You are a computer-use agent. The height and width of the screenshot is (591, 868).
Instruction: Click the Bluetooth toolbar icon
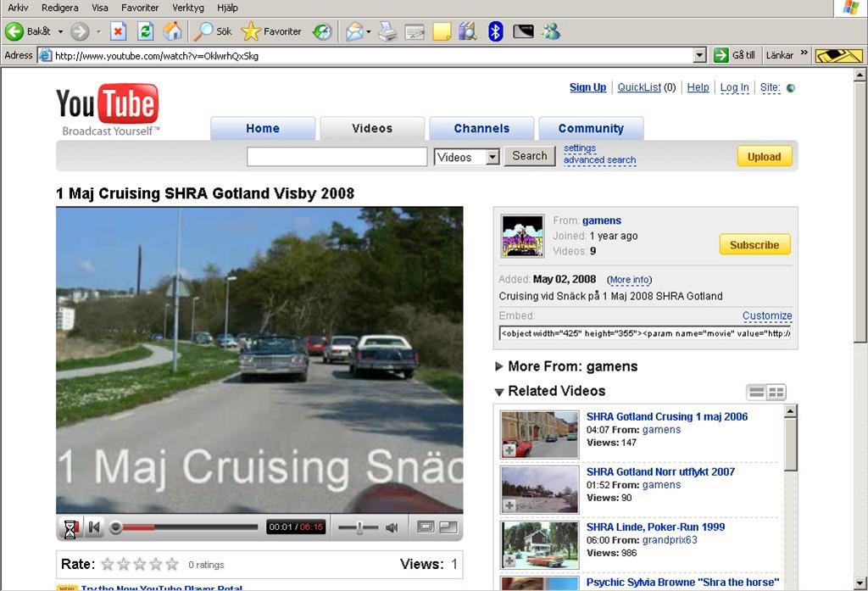coord(495,31)
